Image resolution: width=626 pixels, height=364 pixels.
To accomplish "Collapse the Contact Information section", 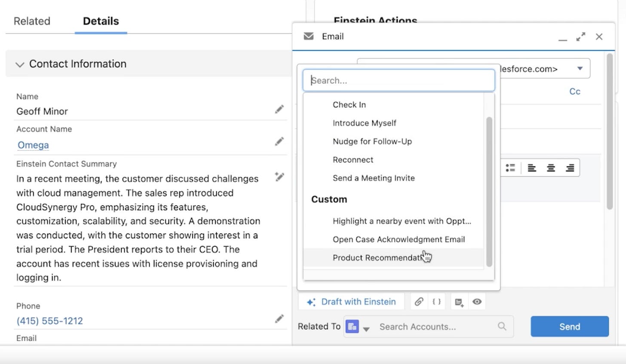I will (x=19, y=64).
